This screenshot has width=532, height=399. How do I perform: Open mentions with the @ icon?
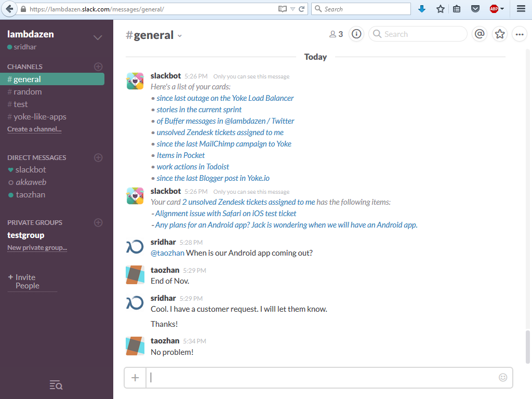(480, 34)
